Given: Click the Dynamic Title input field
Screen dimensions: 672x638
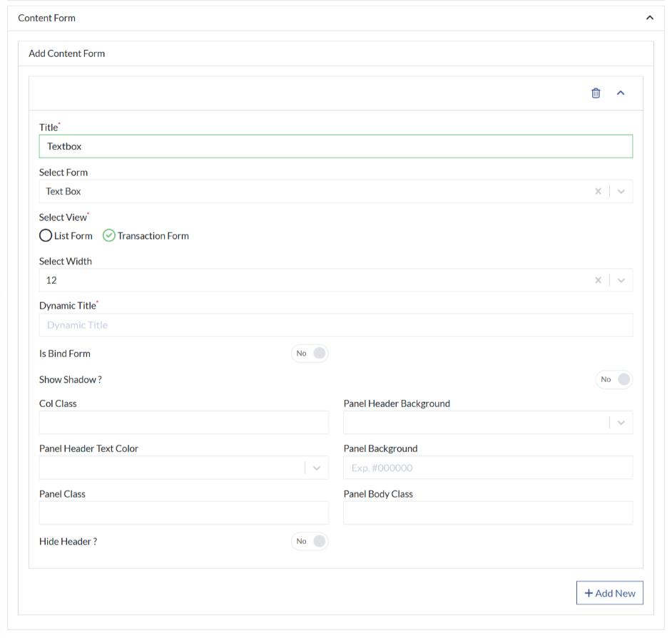Looking at the screenshot, I should (335, 325).
